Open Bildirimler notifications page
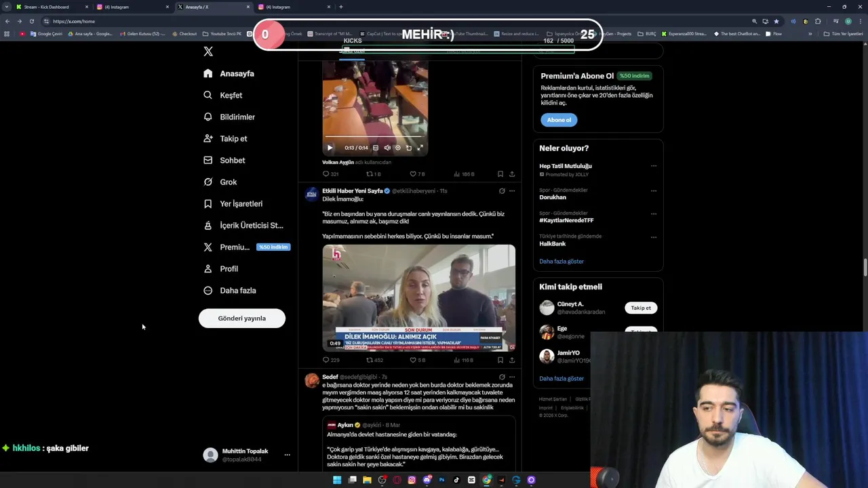 tap(229, 117)
